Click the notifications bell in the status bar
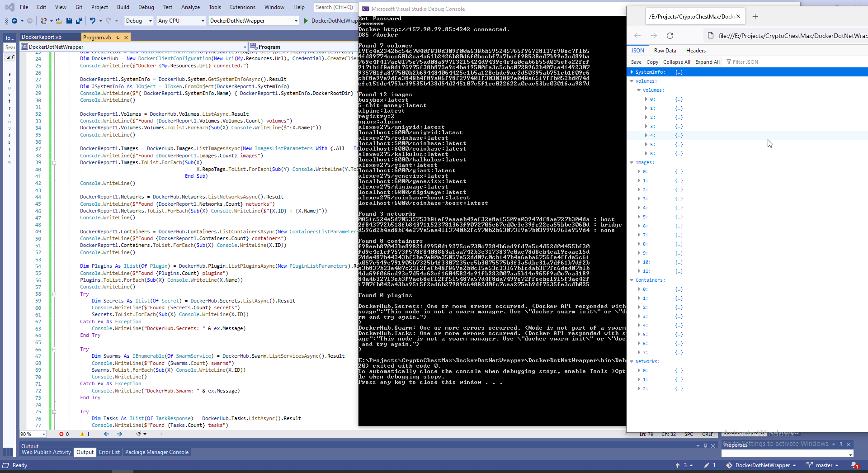 click(x=854, y=465)
